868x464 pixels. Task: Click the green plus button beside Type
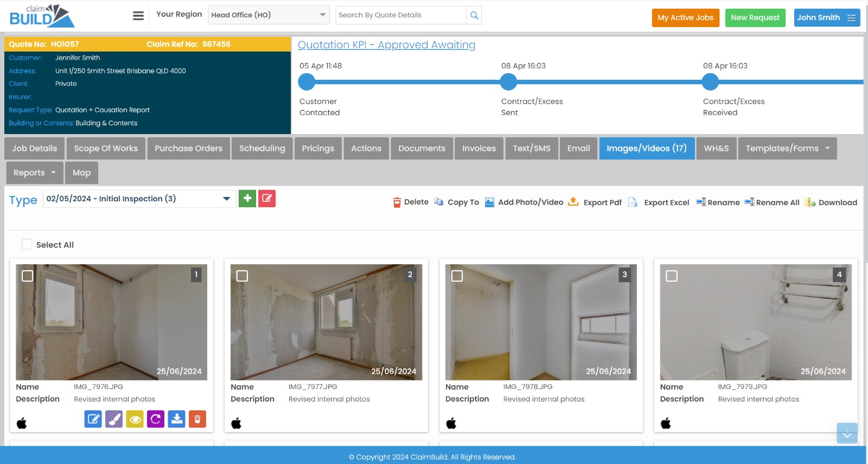click(247, 199)
